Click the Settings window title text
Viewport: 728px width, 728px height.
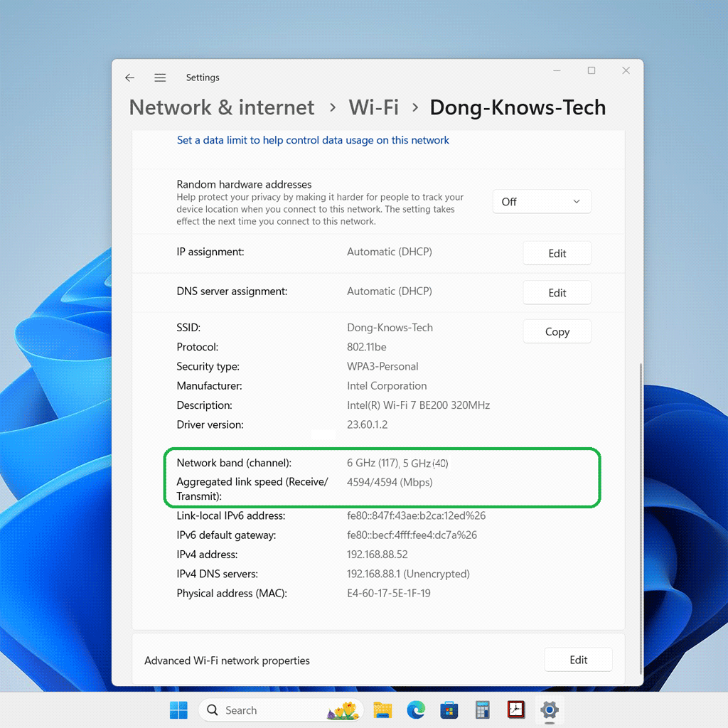pyautogui.click(x=203, y=77)
